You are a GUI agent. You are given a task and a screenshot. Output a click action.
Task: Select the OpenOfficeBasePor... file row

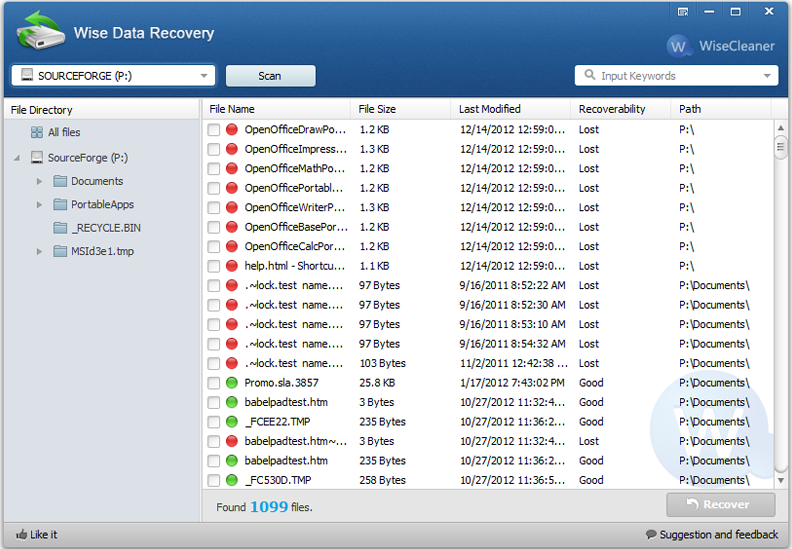pyautogui.click(x=488, y=227)
